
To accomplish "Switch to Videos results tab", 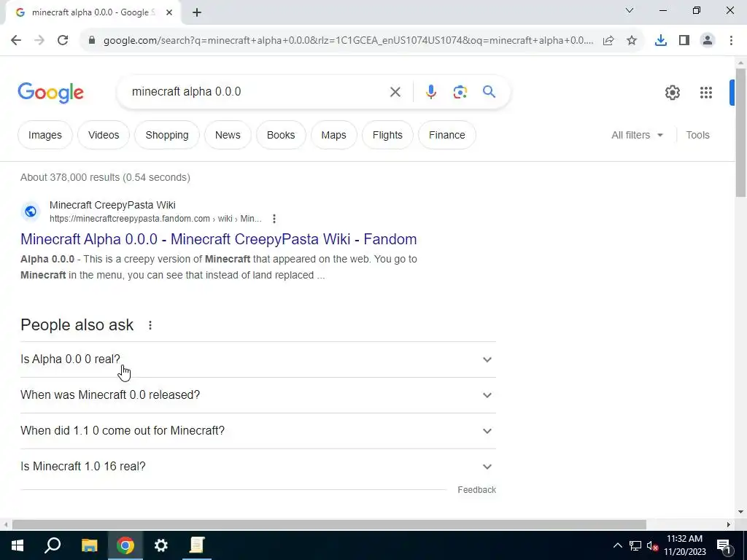I will pos(104,135).
